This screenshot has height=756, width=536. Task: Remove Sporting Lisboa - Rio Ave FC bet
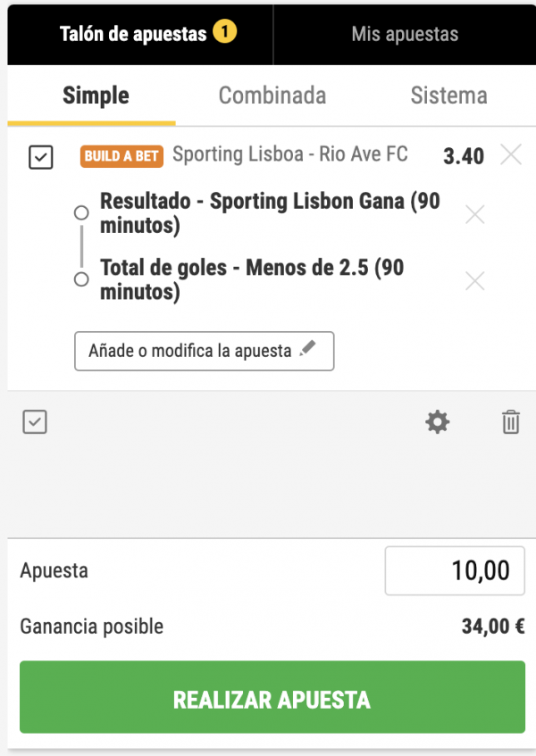(x=511, y=155)
